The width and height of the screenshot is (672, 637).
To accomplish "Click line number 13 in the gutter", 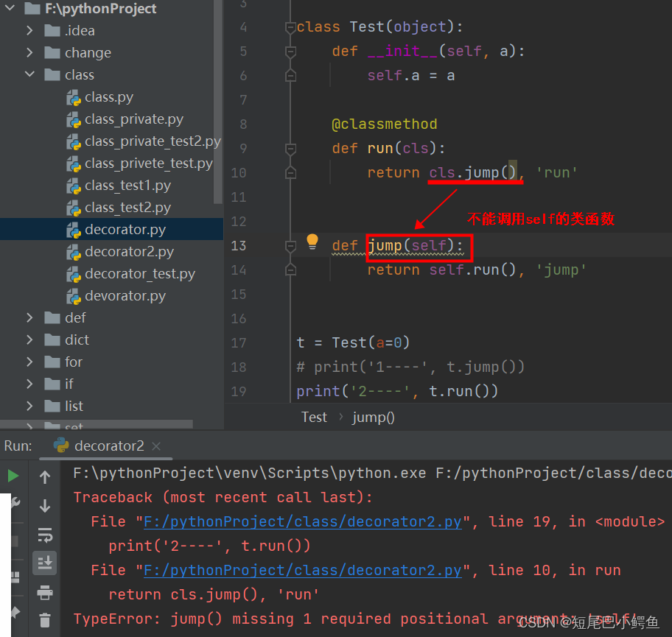I will [x=238, y=246].
